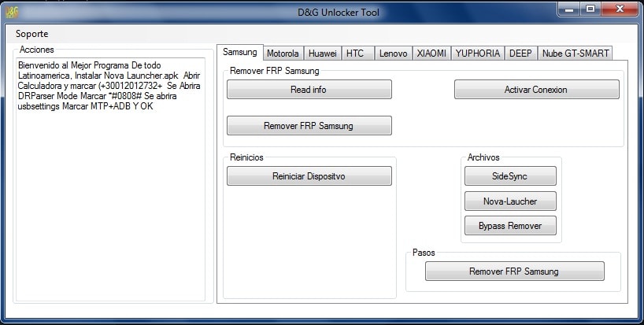Open the Bypass Remover file
The image size is (644, 325).
coord(510,226)
